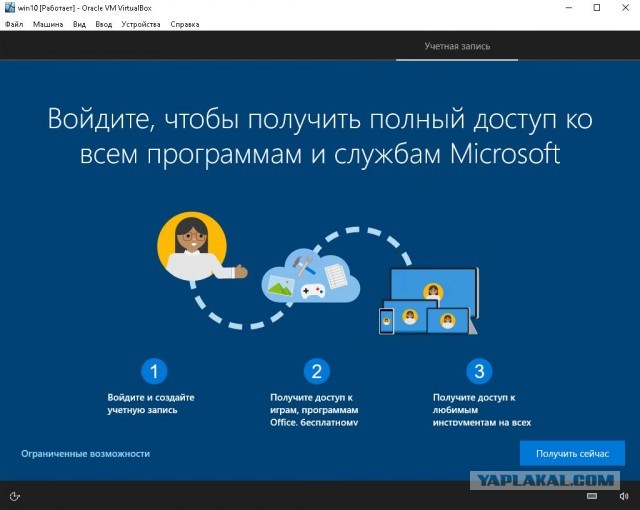
Task: Click the step 1 circle icon
Action: coord(154,371)
